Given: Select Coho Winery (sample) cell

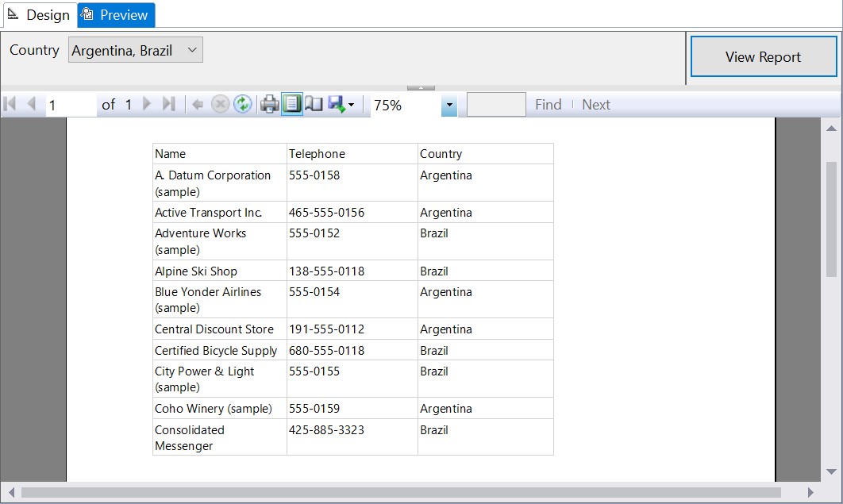Looking at the screenshot, I should [219, 408].
